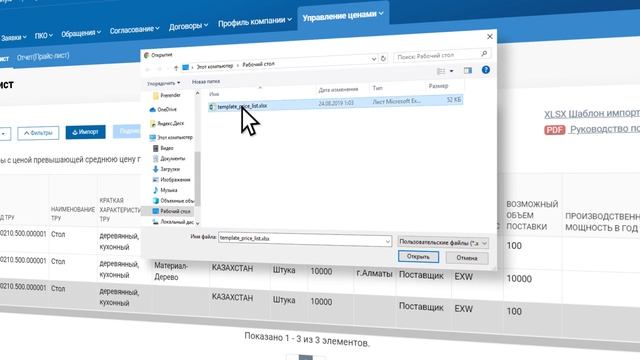Open the Видео folder in sidebar
This screenshot has height=360, width=640.
(163, 148)
